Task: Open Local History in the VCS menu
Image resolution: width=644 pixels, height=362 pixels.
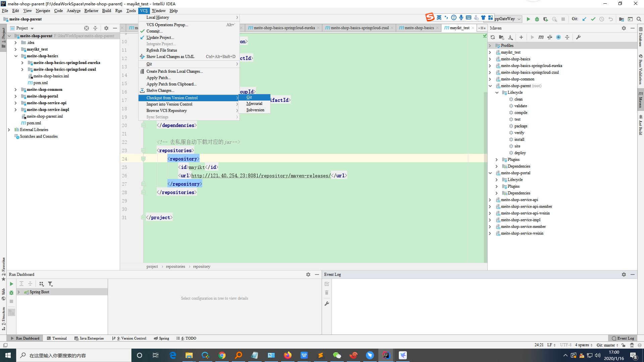Action: [189, 17]
